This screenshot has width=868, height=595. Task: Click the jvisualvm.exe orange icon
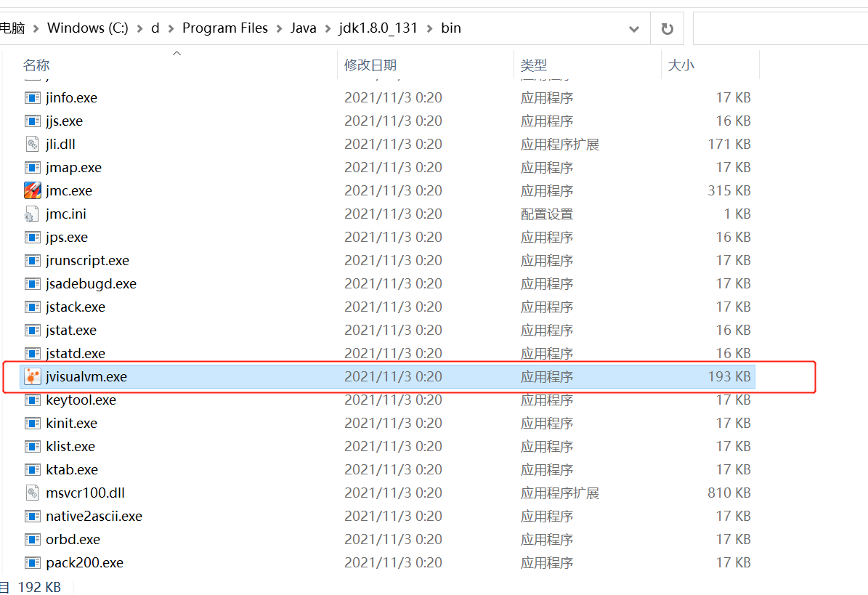33,377
